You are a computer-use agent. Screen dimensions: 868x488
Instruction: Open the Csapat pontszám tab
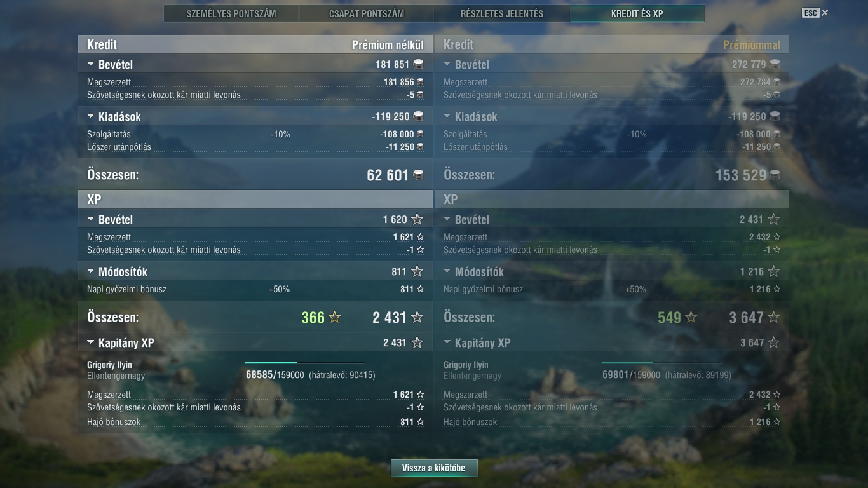(x=367, y=13)
